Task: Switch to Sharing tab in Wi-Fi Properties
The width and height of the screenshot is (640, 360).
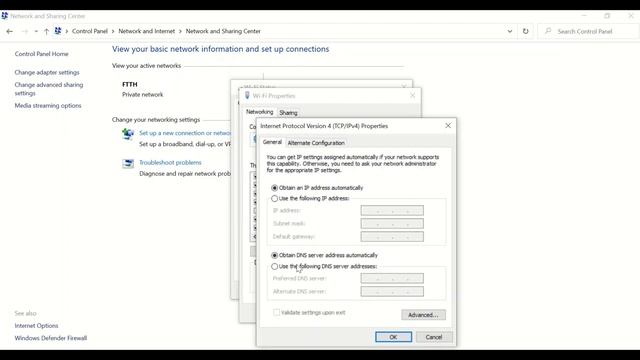Action: point(288,113)
